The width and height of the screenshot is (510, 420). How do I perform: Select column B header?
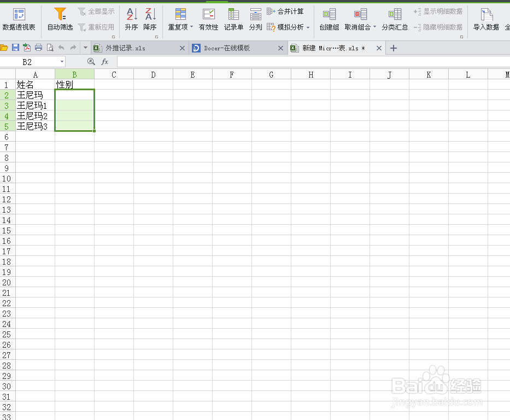(x=74, y=74)
